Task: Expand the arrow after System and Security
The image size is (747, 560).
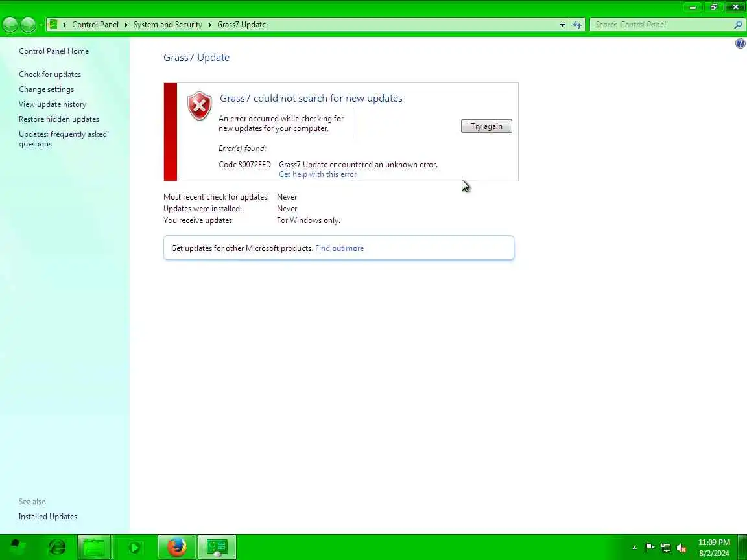Action: coord(209,25)
